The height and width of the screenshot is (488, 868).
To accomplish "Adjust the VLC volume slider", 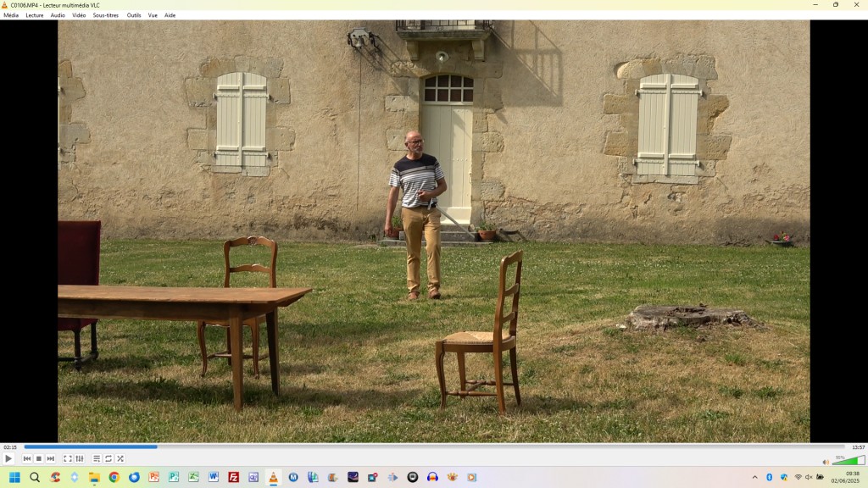I will [848, 461].
